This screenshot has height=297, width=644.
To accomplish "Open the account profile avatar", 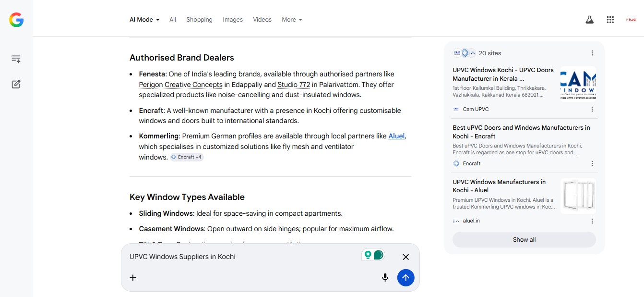I will [x=631, y=20].
